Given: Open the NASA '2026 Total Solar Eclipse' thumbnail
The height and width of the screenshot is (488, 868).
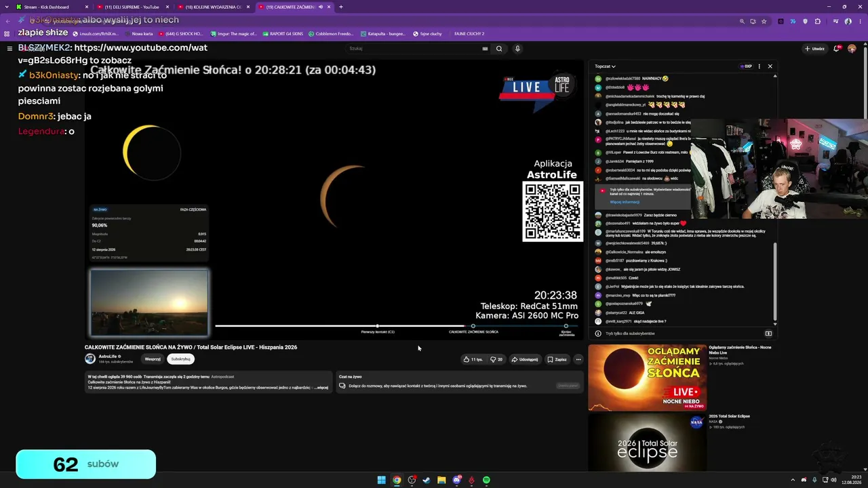Looking at the screenshot, I should pos(647,442).
